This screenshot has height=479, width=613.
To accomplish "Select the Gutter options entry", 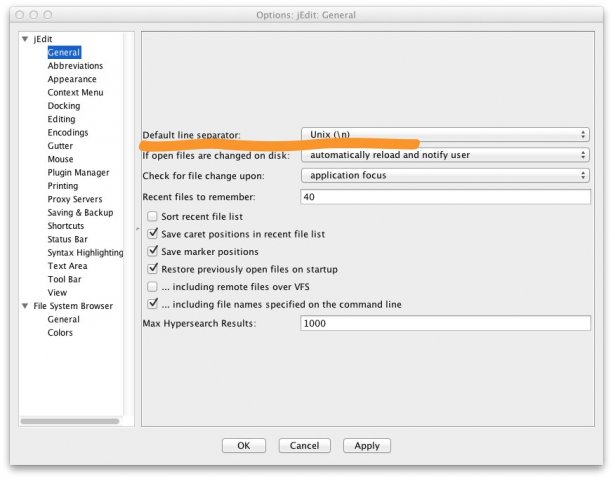I will pos(60,145).
